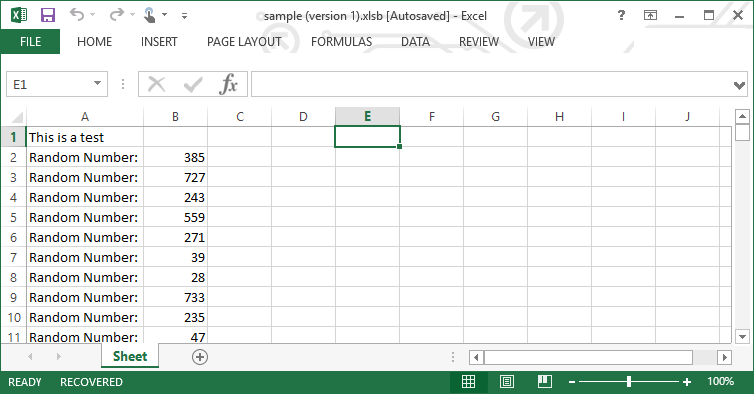Click the Excel application icon
754x394 pixels.
click(19, 15)
